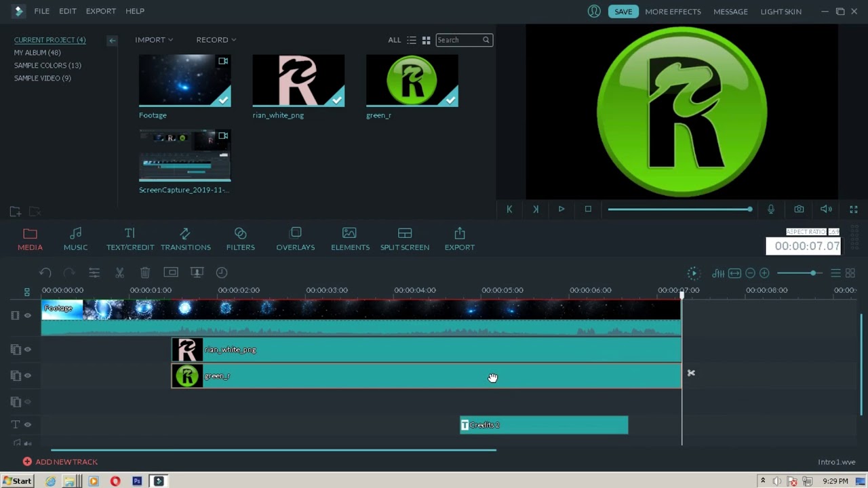
Task: Open the Edit menu
Action: pos(68,11)
